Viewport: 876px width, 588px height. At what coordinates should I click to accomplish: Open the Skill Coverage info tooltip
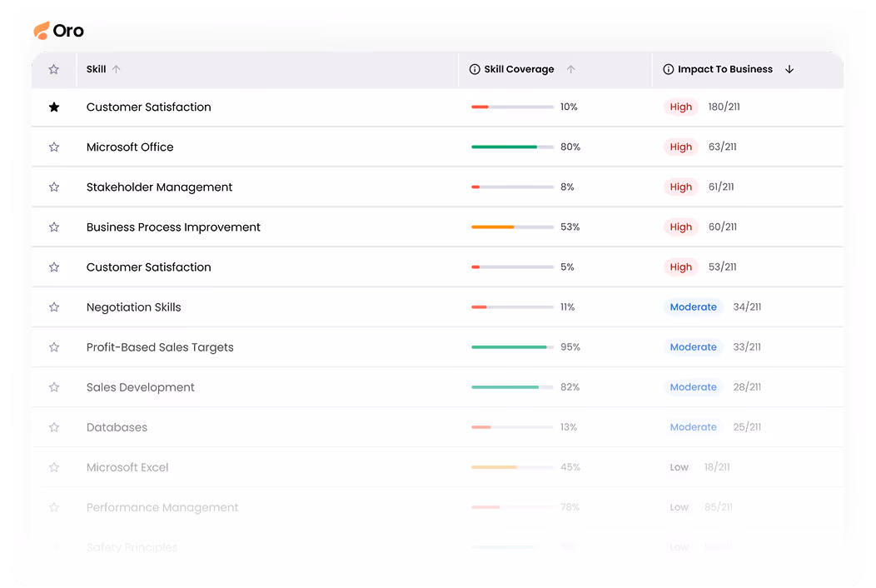coord(474,69)
